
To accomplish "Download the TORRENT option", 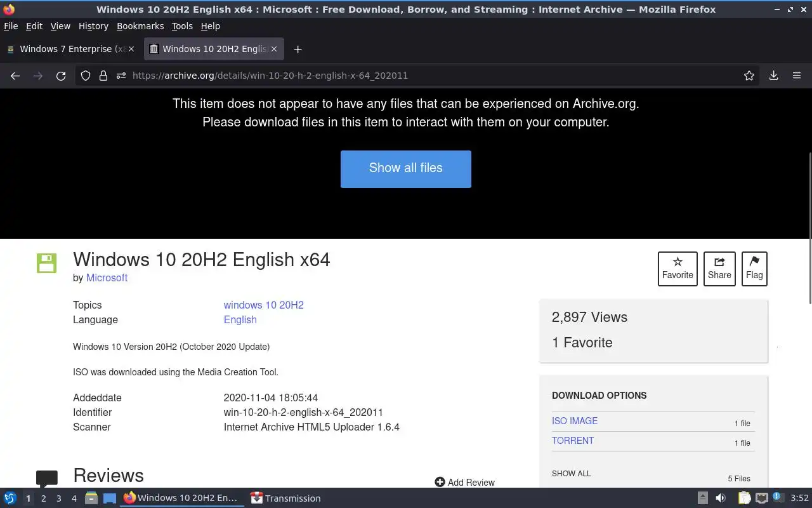I will click(573, 440).
